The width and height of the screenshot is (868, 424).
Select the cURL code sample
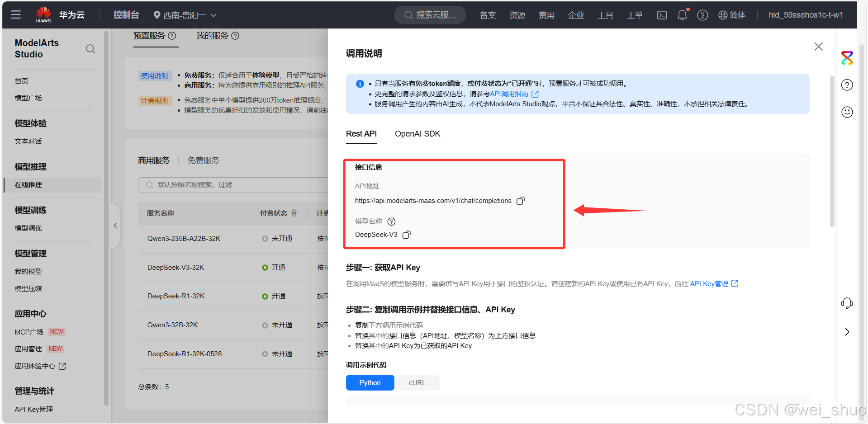pos(417,382)
